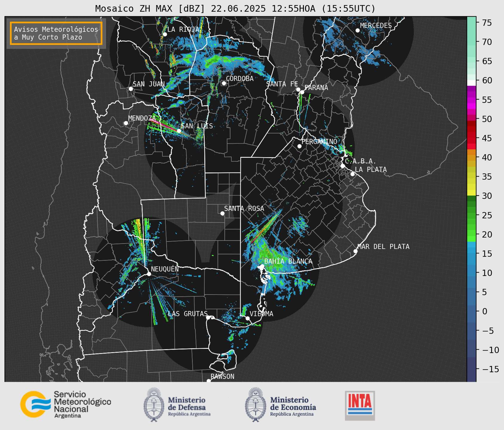Select the MERCEDES city marker dot

(357, 31)
